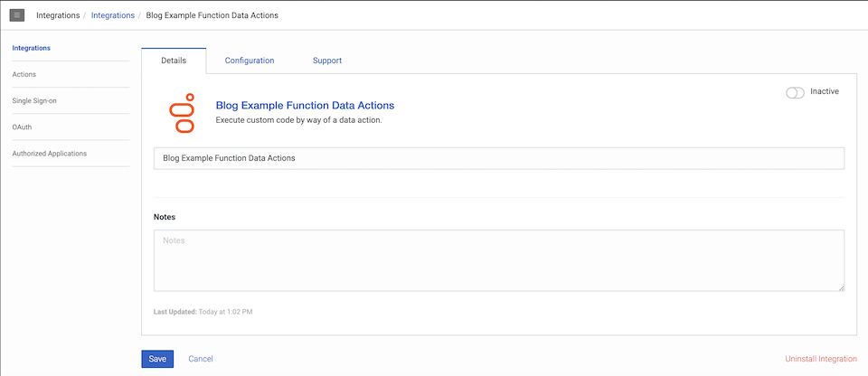Open Actions in the sidebar
The height and width of the screenshot is (376, 868).
pyautogui.click(x=24, y=74)
